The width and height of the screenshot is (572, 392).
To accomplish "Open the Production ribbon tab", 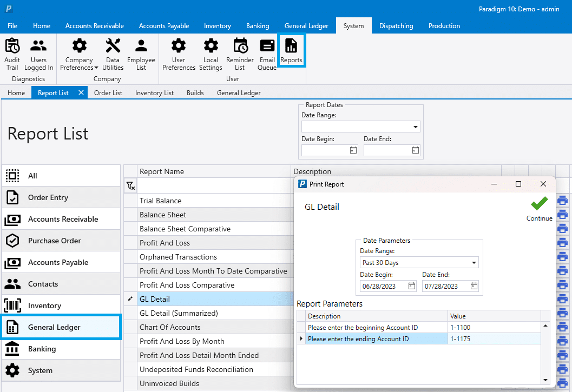I will (444, 26).
